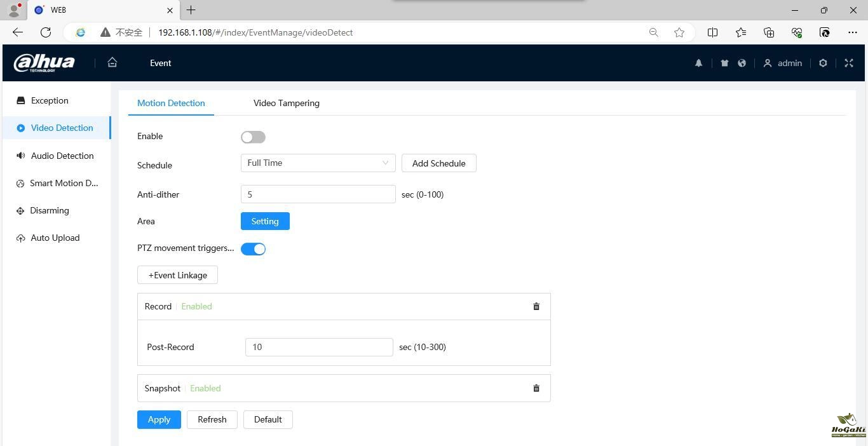Image resolution: width=868 pixels, height=446 pixels.
Task: Expand the Schedule Full Time dropdown
Action: [318, 163]
